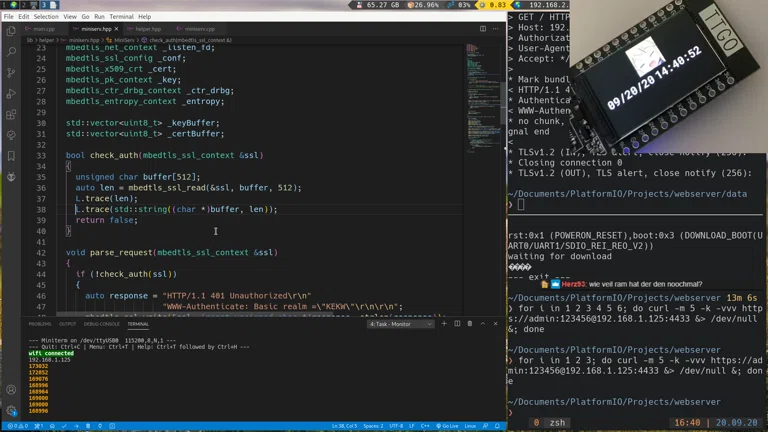Click 'Linux' configuration in status bar
This screenshot has height=432, width=768.
[470, 426]
